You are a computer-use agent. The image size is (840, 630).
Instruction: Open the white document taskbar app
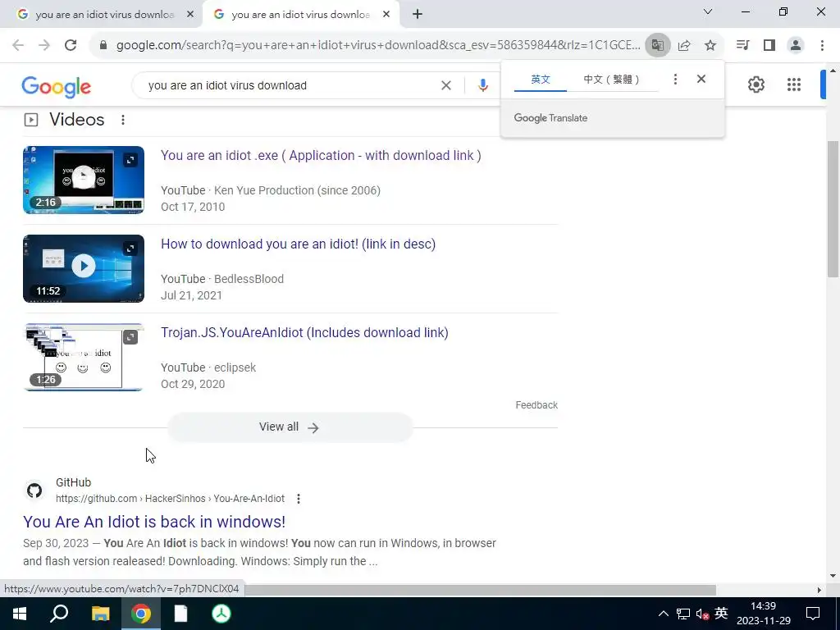point(181,614)
